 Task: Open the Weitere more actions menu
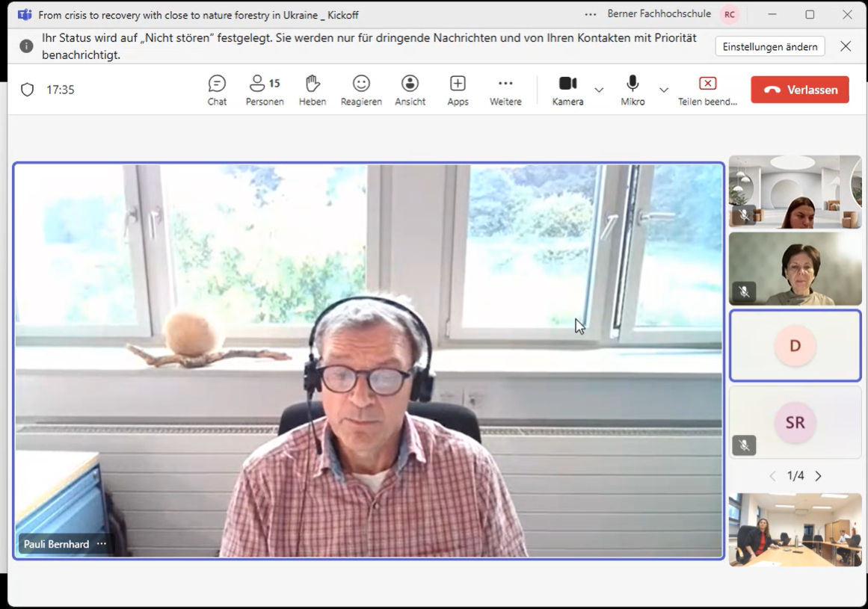tap(505, 90)
